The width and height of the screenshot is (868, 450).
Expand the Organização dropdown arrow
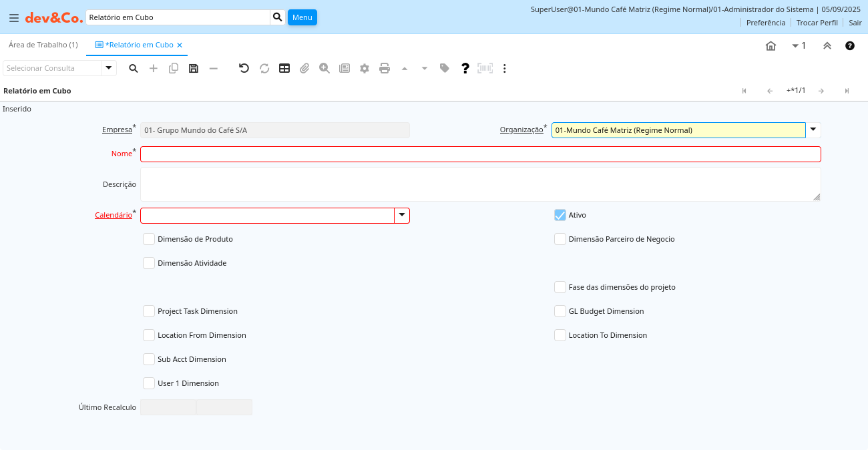pyautogui.click(x=813, y=130)
